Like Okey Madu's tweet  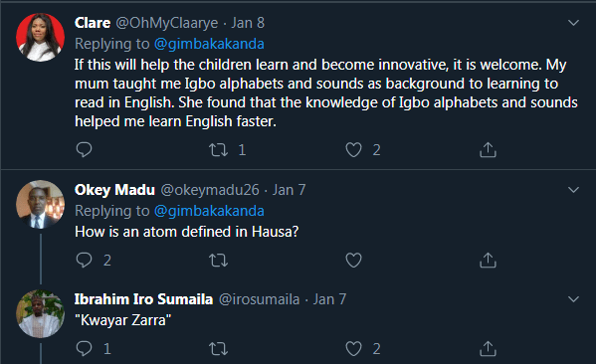[x=353, y=261]
